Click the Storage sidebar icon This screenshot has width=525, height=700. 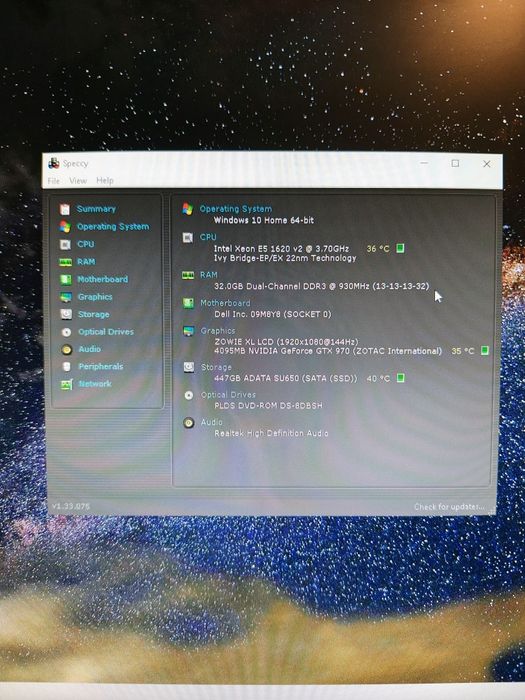(x=66, y=314)
